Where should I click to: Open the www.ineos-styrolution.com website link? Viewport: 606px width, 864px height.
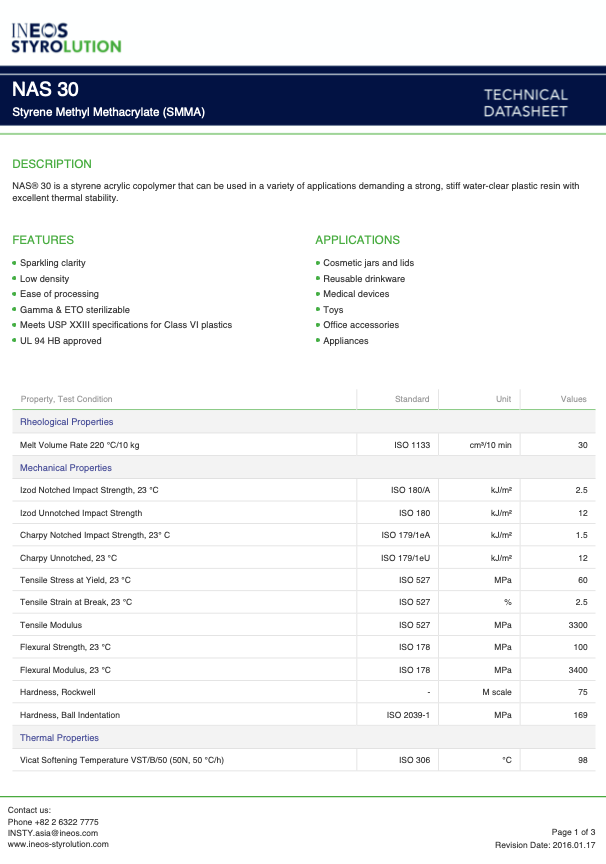pyautogui.click(x=58, y=844)
